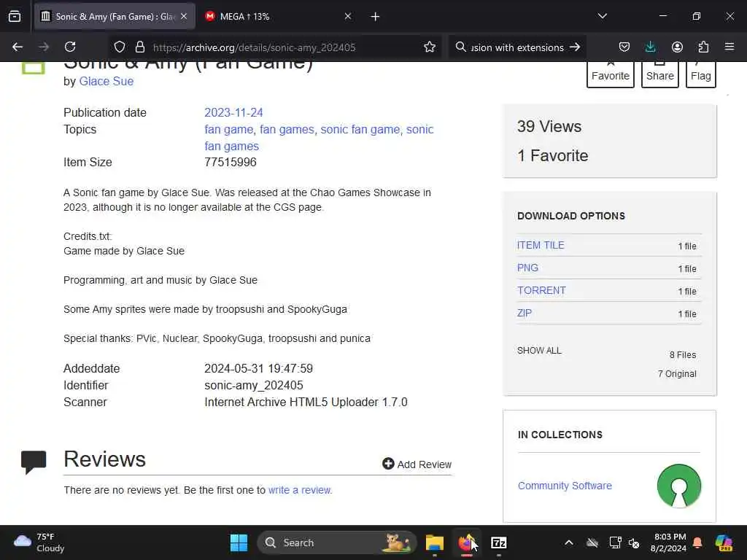Screen dimensions: 747x560
Task: Click the search go arrow
Action: point(575,47)
